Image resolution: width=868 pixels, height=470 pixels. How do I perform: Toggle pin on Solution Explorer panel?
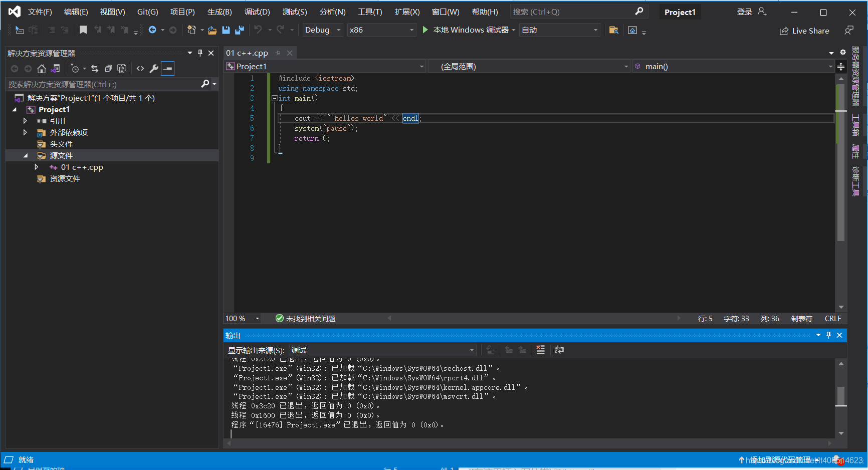pyautogui.click(x=200, y=53)
